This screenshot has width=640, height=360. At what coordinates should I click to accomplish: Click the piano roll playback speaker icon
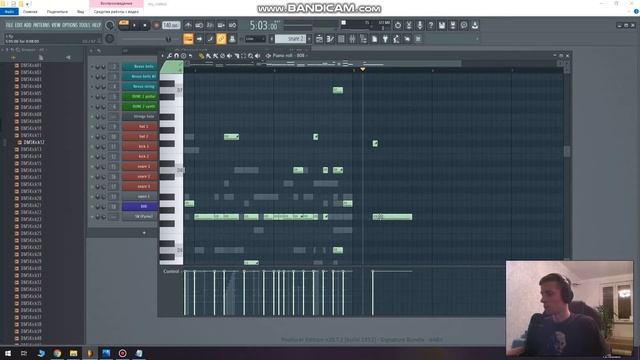(x=258, y=56)
